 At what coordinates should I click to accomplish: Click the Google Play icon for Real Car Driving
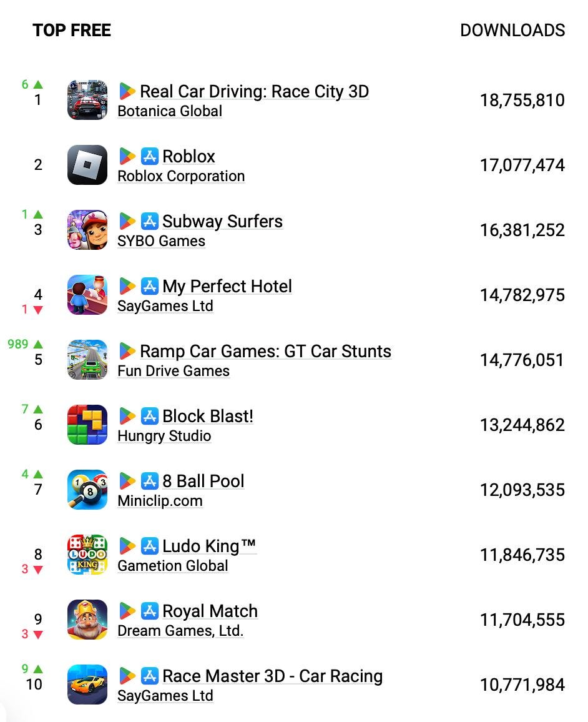pyautogui.click(x=129, y=91)
